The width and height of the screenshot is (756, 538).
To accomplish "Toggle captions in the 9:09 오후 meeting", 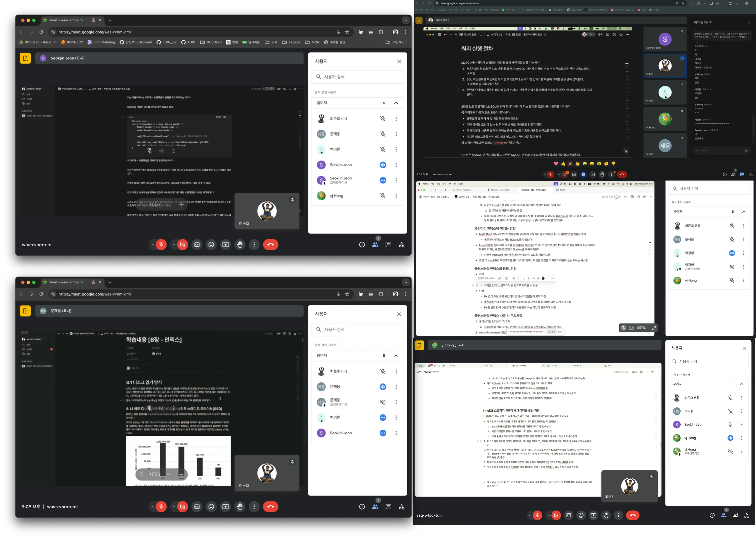I will point(197,506).
